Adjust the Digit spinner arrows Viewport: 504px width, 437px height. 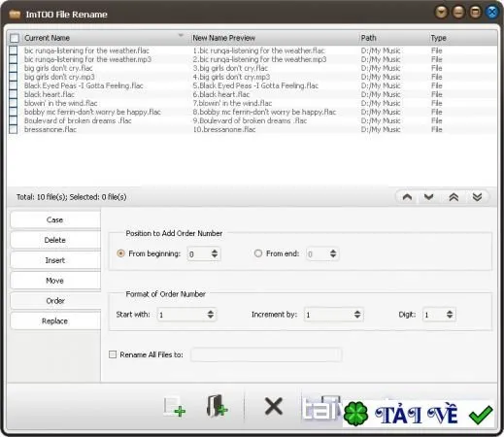(450, 315)
